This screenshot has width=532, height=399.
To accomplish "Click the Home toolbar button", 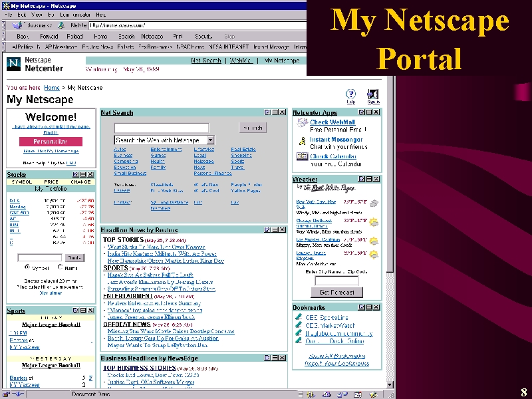I will 100,37.
